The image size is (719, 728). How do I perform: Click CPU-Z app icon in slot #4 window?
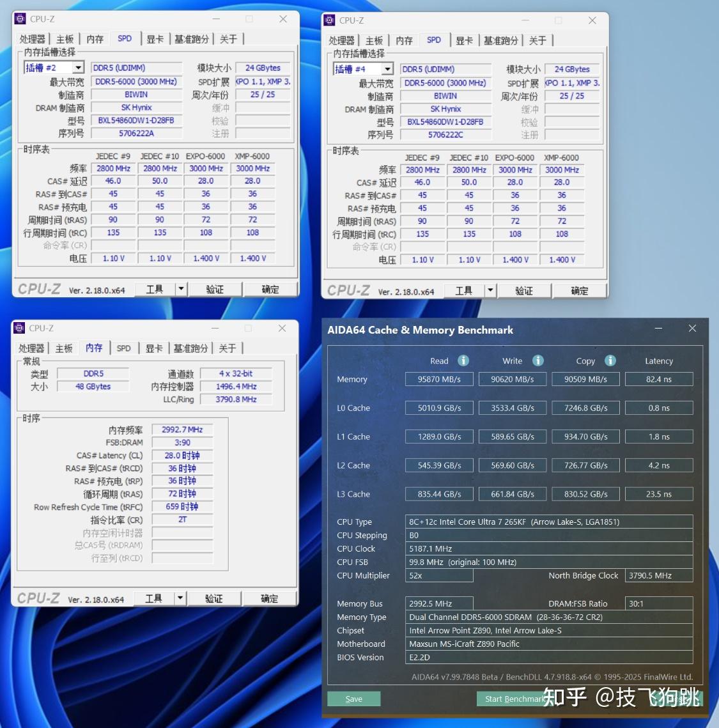(329, 20)
